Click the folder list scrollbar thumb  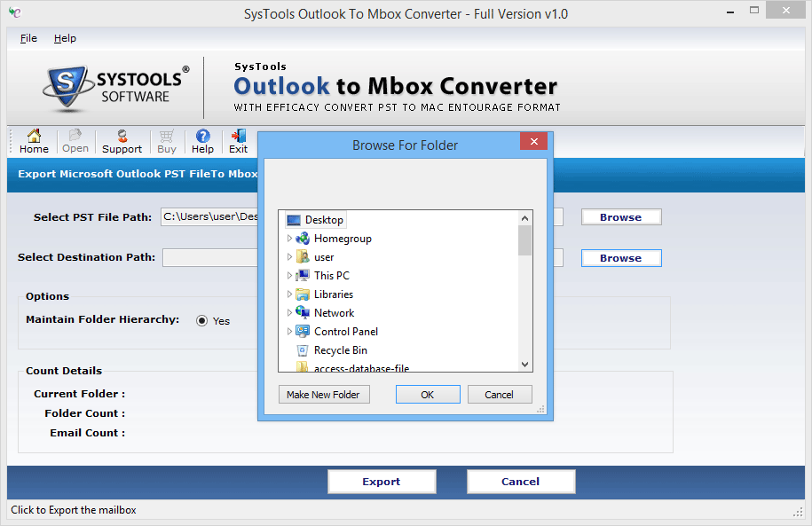pos(524,240)
